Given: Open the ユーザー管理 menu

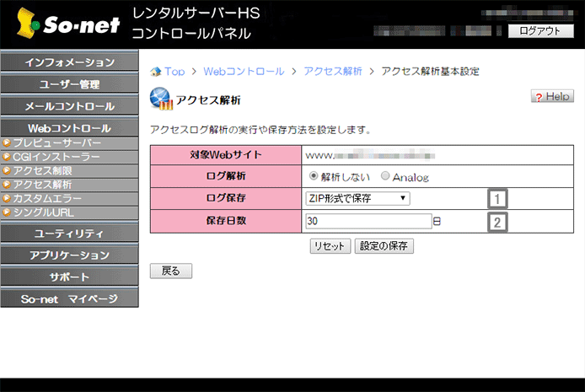Looking at the screenshot, I should pos(69,84).
